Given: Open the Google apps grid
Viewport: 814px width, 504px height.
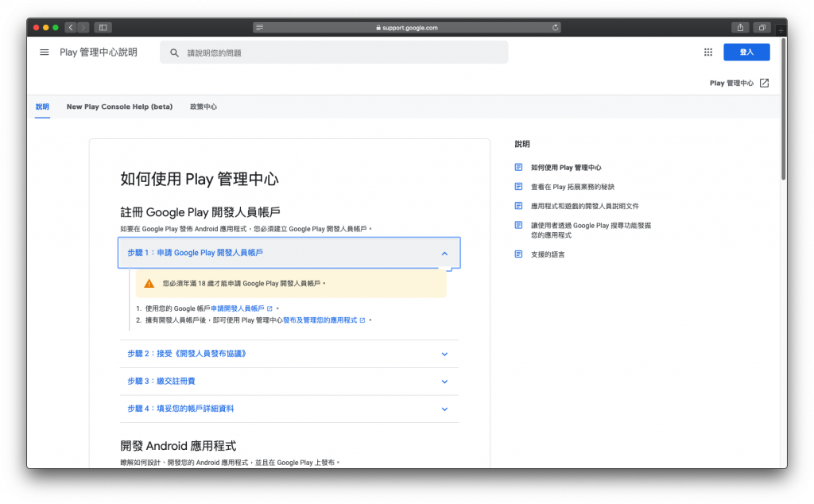Looking at the screenshot, I should [708, 52].
